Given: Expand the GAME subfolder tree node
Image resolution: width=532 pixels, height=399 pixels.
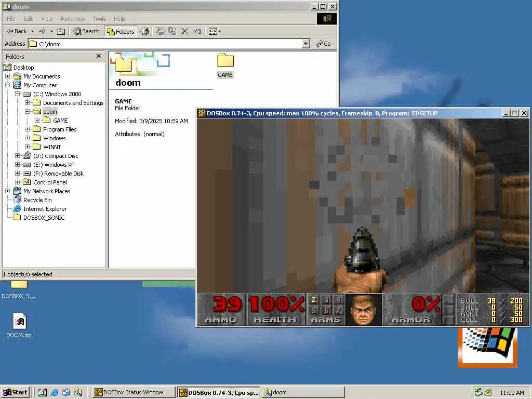Looking at the screenshot, I should [37, 121].
